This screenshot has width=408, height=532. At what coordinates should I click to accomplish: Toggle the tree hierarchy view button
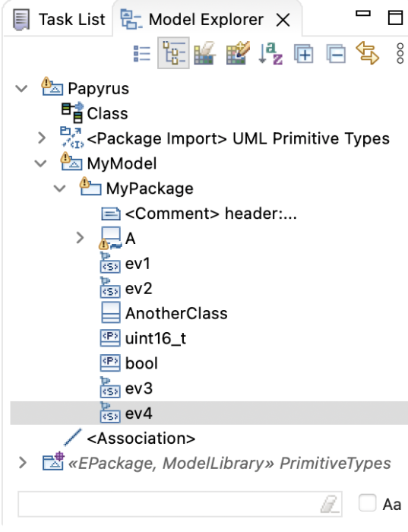tap(173, 53)
